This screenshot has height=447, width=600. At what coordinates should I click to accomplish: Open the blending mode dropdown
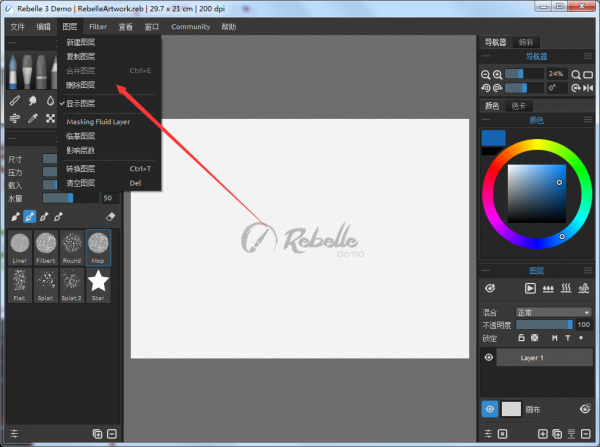pyautogui.click(x=552, y=312)
